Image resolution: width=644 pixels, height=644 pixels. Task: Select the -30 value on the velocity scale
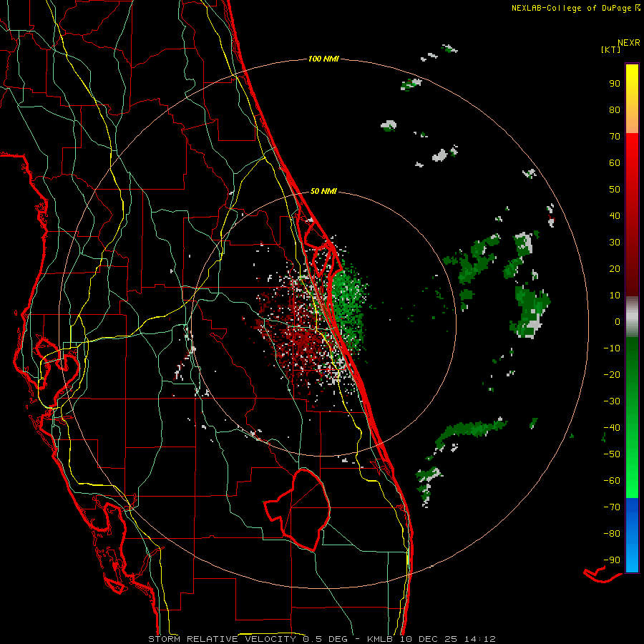[612, 401]
